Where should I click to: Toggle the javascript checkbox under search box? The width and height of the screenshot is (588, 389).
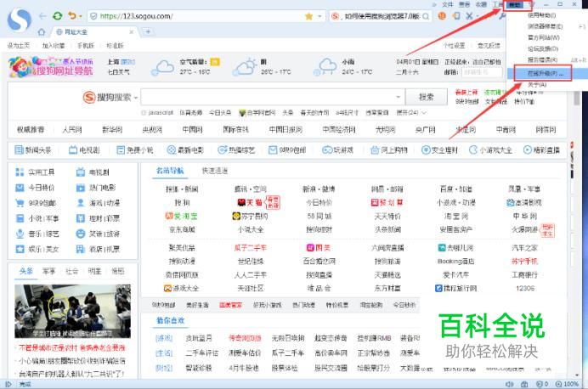pos(144,113)
